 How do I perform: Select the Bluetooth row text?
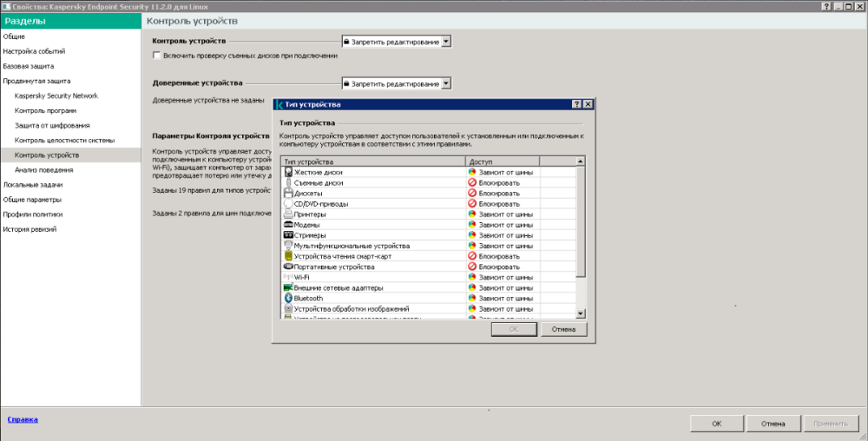pyautogui.click(x=308, y=299)
